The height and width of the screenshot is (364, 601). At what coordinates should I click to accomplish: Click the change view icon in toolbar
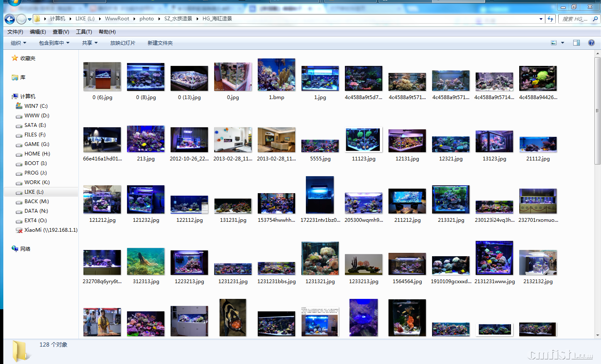click(554, 43)
